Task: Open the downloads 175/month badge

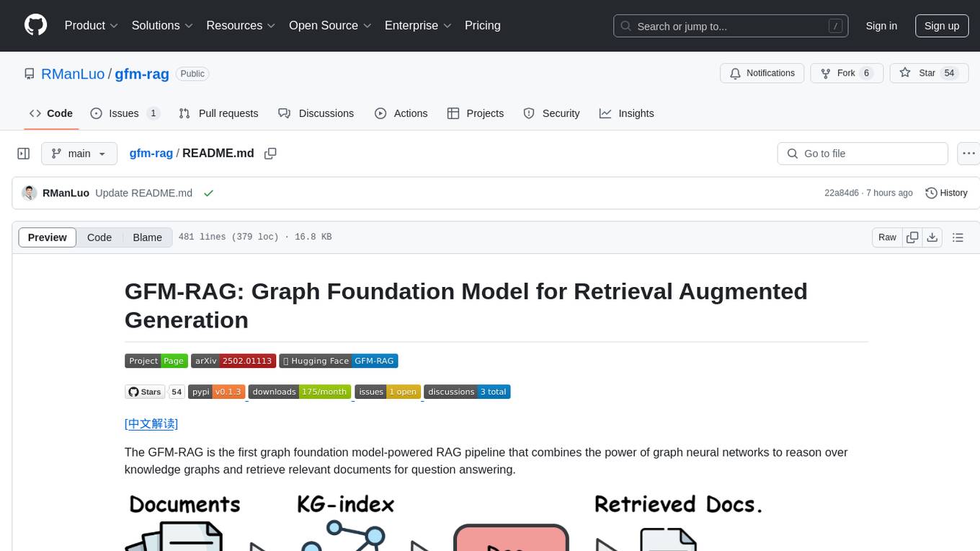Action: pyautogui.click(x=300, y=392)
